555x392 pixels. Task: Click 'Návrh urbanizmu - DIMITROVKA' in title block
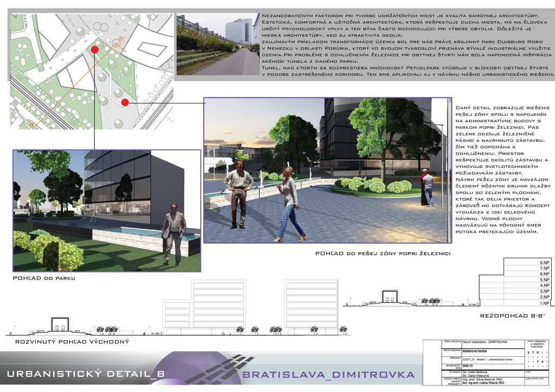click(x=485, y=342)
